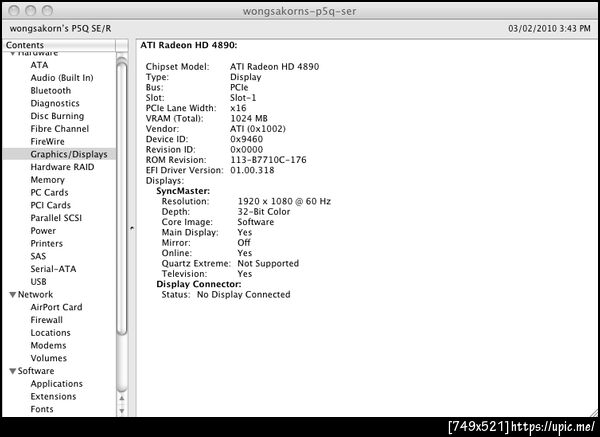600x437 pixels.
Task: Click the date and time 03/02/2010
Action: [x=549, y=29]
